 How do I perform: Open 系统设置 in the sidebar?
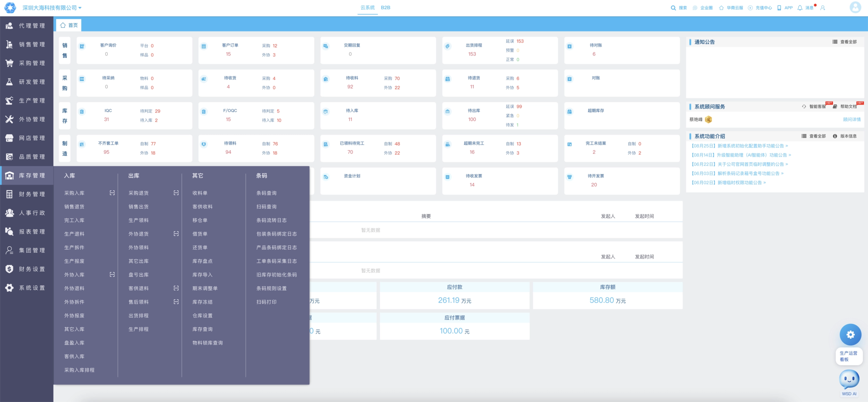pyautogui.click(x=27, y=288)
